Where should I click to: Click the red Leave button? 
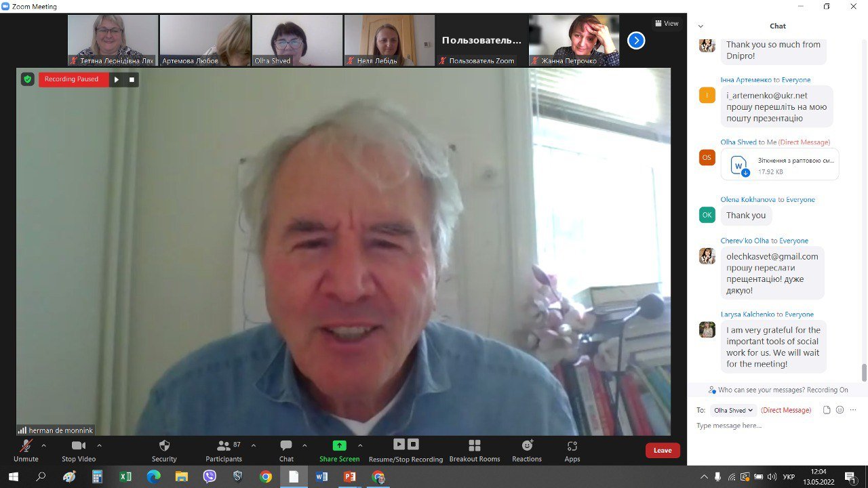(x=662, y=451)
